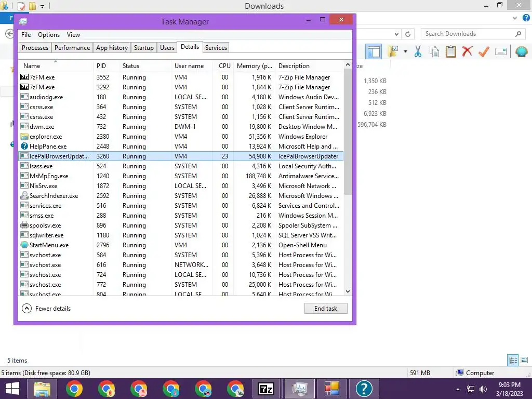Click the Windows Start button
The image size is (532, 399).
coord(12,389)
